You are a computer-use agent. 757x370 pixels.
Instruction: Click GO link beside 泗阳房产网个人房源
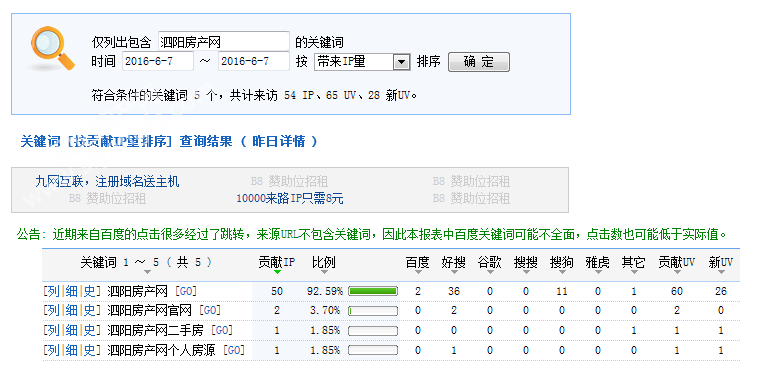[x=234, y=350]
